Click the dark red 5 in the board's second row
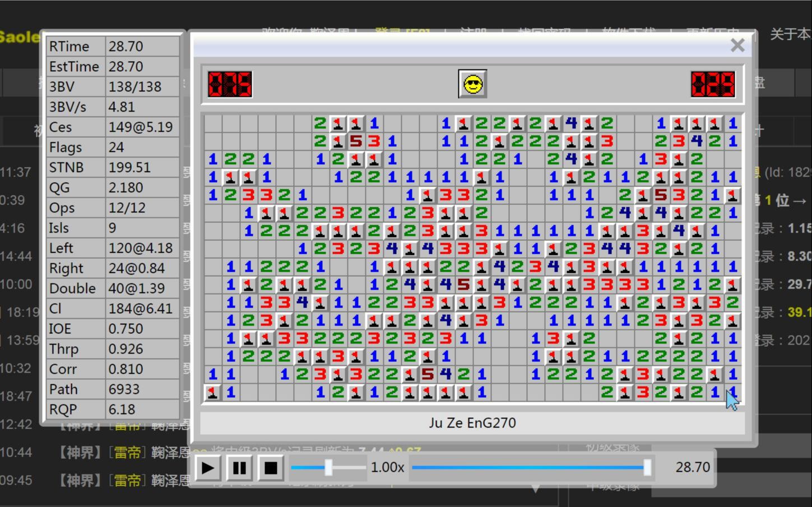812x507 pixels. click(356, 141)
